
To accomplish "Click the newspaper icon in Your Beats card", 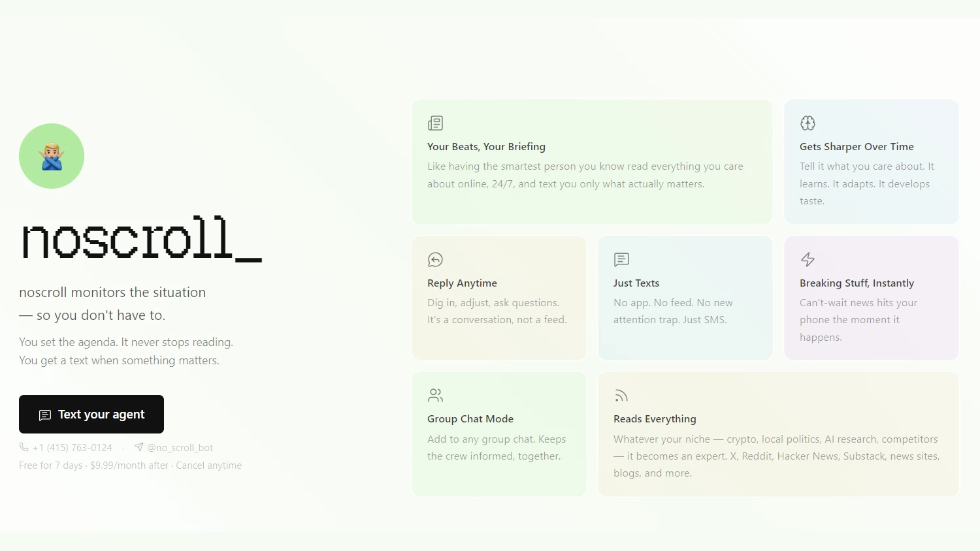I will tap(435, 123).
